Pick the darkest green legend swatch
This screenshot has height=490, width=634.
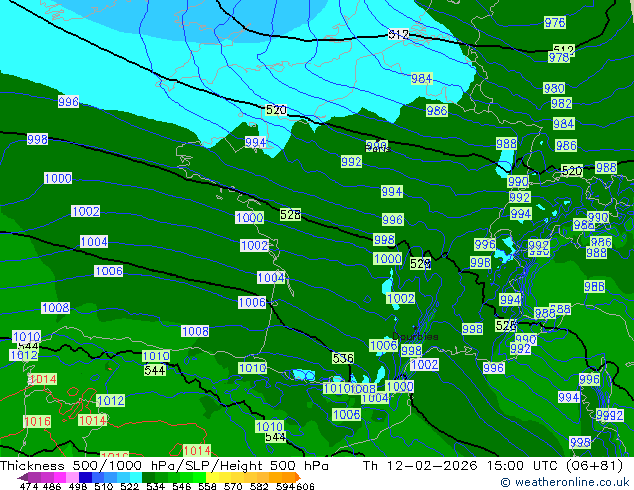coord(148,477)
